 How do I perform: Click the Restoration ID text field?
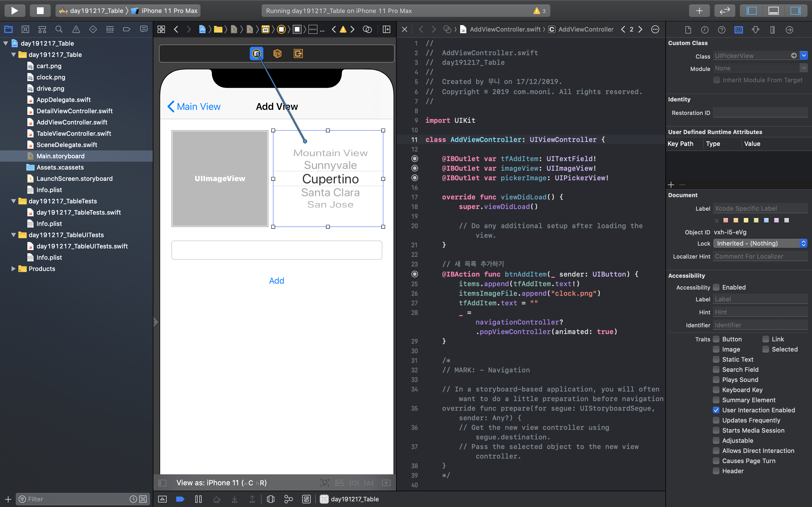pyautogui.click(x=760, y=113)
